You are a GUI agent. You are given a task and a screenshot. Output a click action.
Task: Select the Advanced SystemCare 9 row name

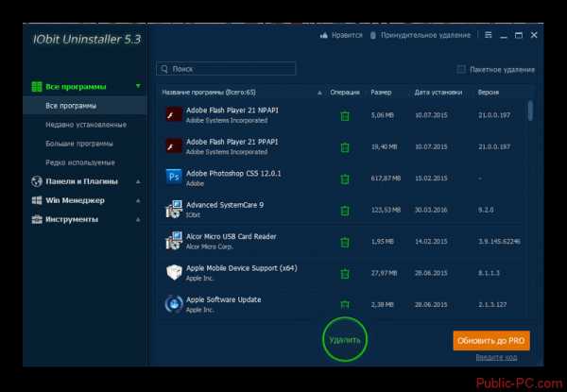pos(225,205)
